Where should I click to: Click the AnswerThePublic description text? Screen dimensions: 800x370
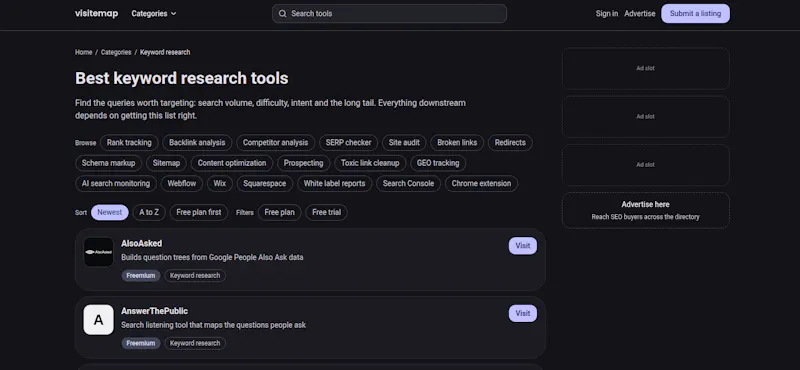213,325
